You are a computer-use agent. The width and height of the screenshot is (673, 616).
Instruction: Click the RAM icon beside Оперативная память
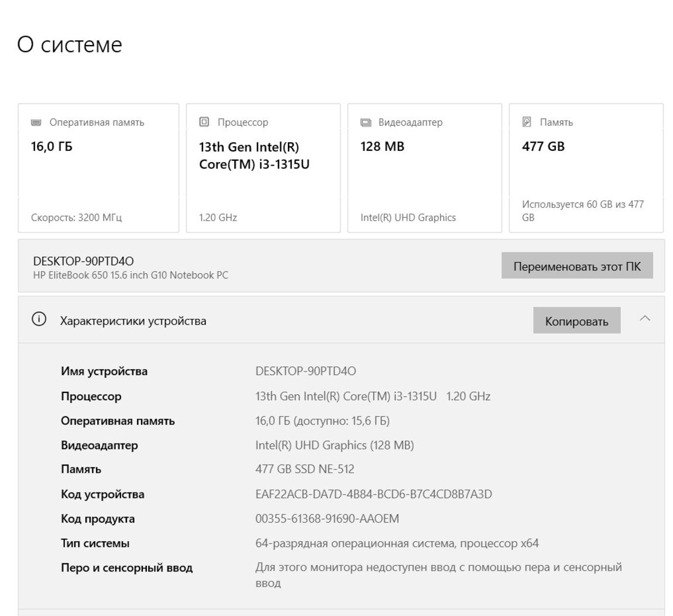point(36,123)
